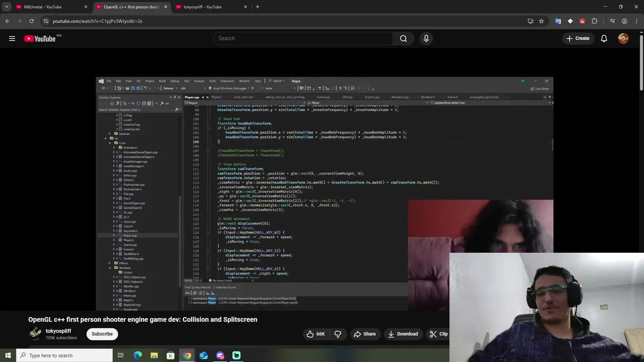Open the taskbar chat app with 9+ badge

[x=220, y=355]
